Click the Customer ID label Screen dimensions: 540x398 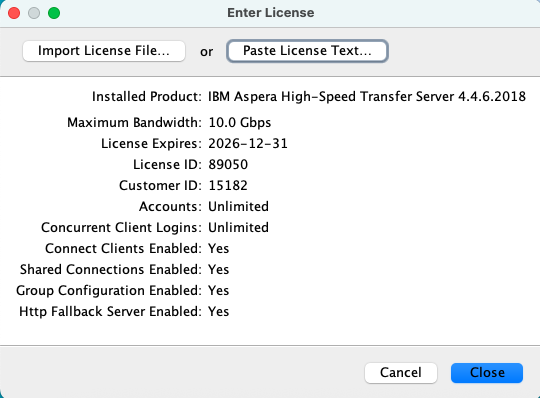tap(160, 186)
